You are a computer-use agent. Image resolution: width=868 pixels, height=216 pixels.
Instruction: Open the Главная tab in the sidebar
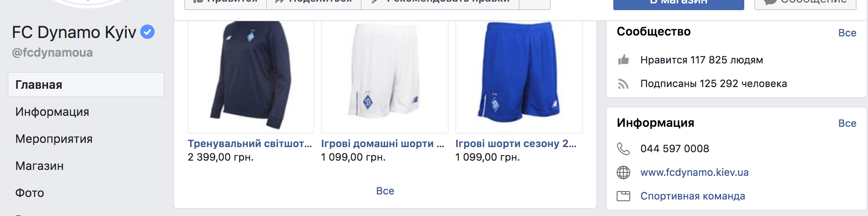(86, 85)
